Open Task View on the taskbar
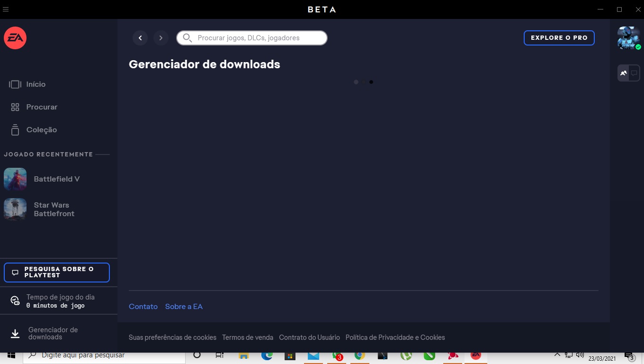Image resolution: width=644 pixels, height=364 pixels. [x=220, y=355]
